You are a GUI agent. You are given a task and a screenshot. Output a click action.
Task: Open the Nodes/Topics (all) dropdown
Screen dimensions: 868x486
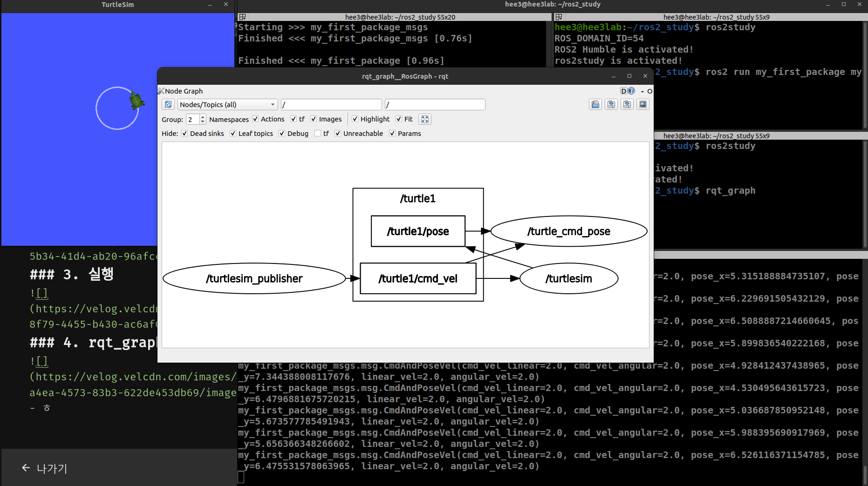pos(227,105)
